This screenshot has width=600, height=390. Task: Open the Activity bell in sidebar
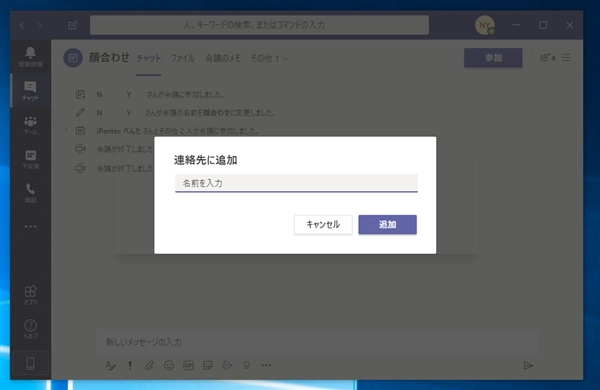(30, 57)
